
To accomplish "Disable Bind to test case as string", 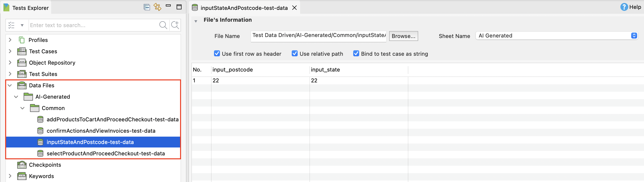I will point(356,54).
